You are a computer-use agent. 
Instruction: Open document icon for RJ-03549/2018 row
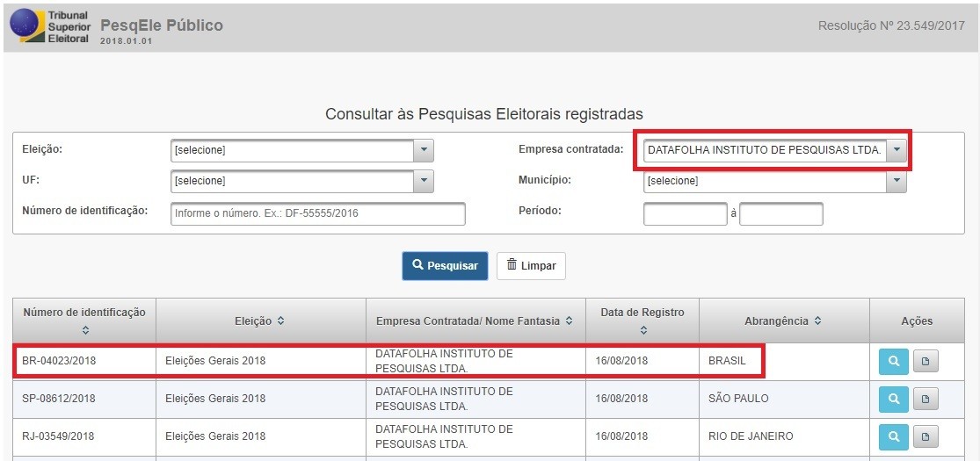coord(926,436)
